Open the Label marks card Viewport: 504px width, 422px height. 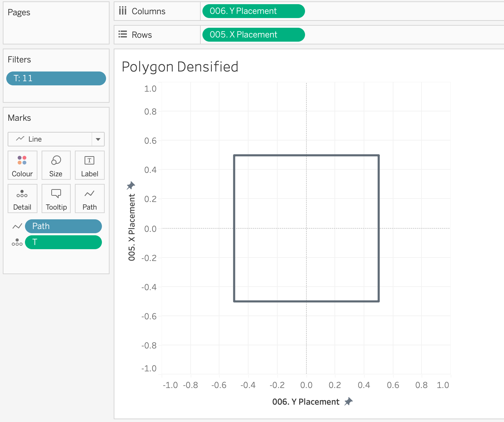click(x=89, y=165)
